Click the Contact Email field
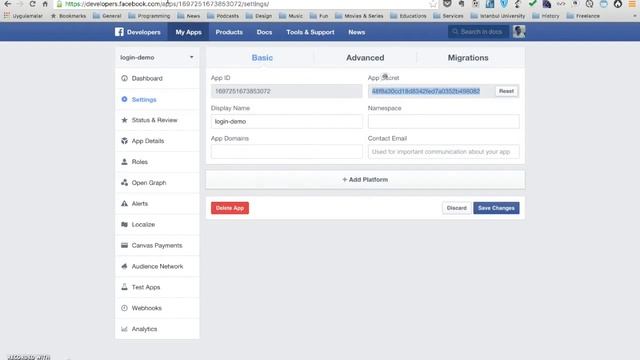This screenshot has height=360, width=640. coord(444,151)
